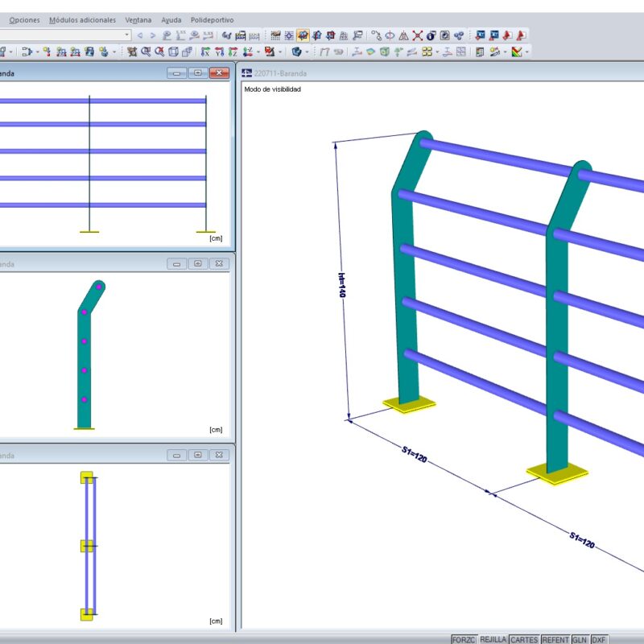Open the Ayuda menu
This screenshot has height=644, width=644.
[171, 19]
